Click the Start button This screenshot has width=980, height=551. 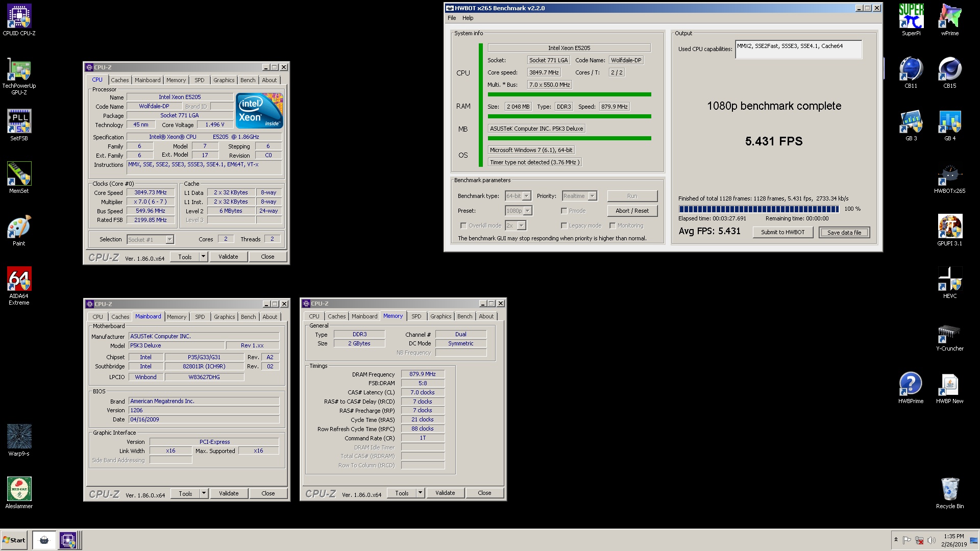point(14,540)
